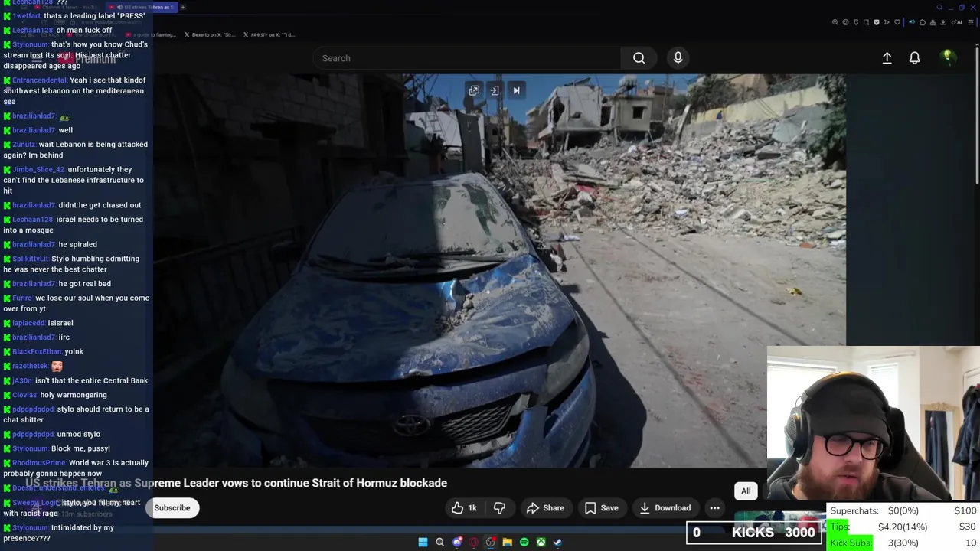Screen dimensions: 980x551
Task: Click chat username BlackFoxEthan
Action: pos(37,352)
